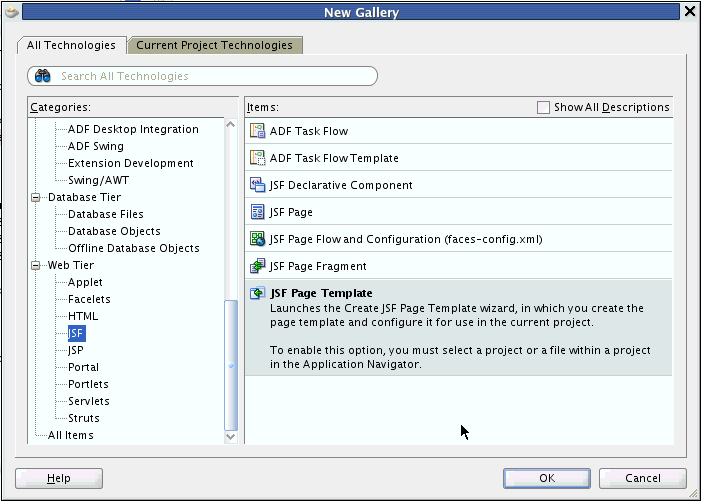Click the JDeveloper cup icon in title bar

click(x=11, y=12)
